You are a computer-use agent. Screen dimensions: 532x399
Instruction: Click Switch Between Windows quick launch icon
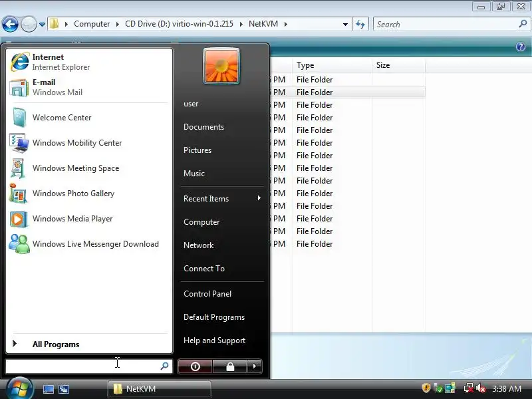point(63,389)
